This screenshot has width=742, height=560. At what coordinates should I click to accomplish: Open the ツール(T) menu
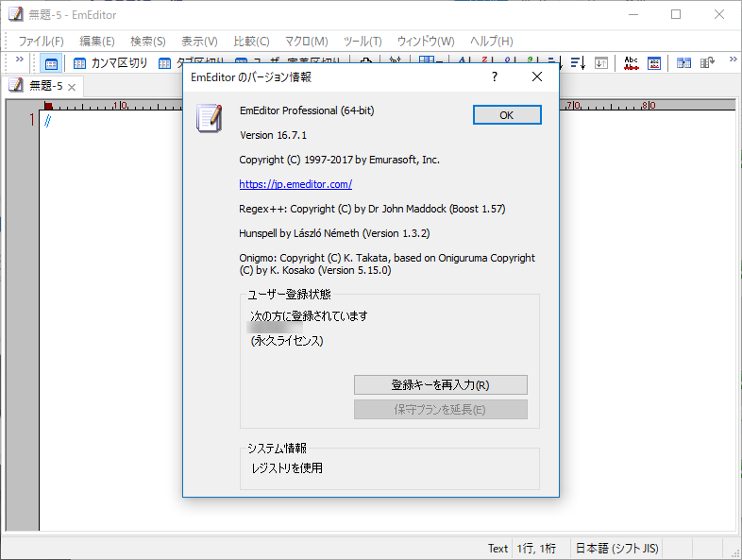pos(363,42)
